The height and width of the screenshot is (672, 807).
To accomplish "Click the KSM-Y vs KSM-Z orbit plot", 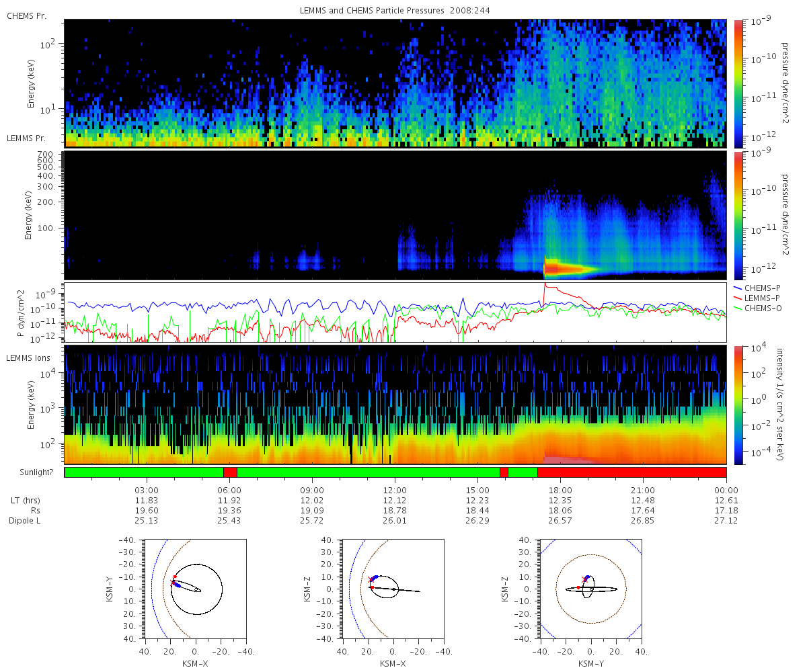I will tap(590, 588).
